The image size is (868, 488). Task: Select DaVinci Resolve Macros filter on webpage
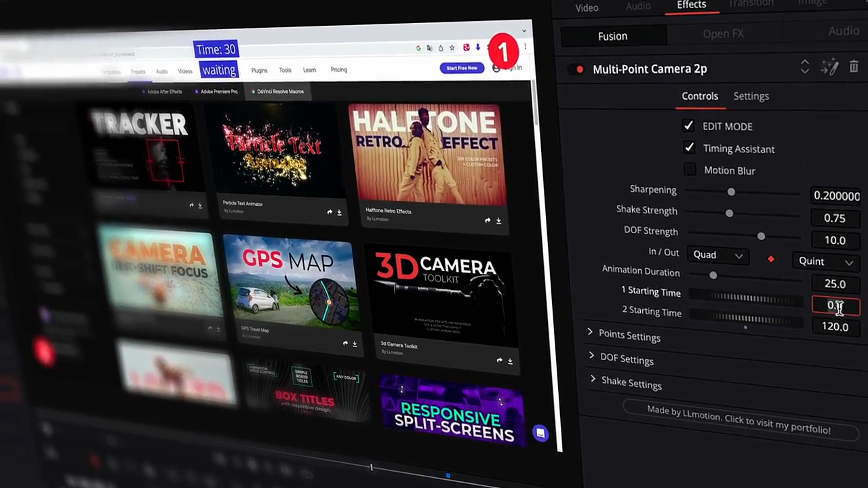[277, 91]
